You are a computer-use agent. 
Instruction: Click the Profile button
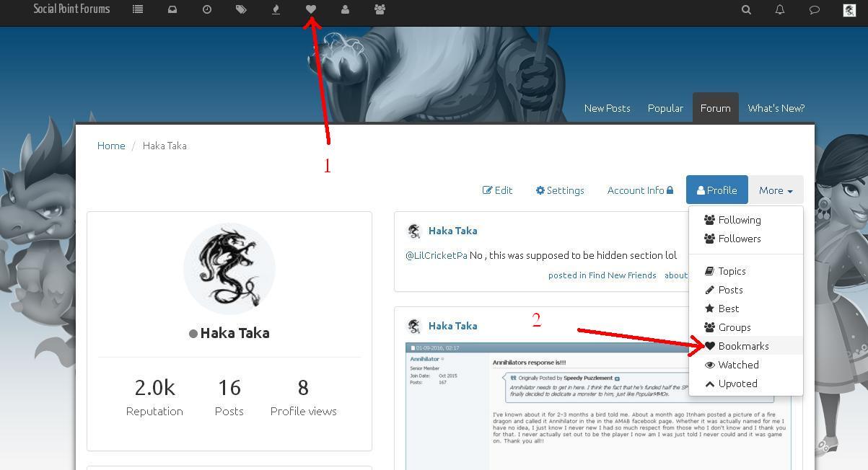click(717, 190)
